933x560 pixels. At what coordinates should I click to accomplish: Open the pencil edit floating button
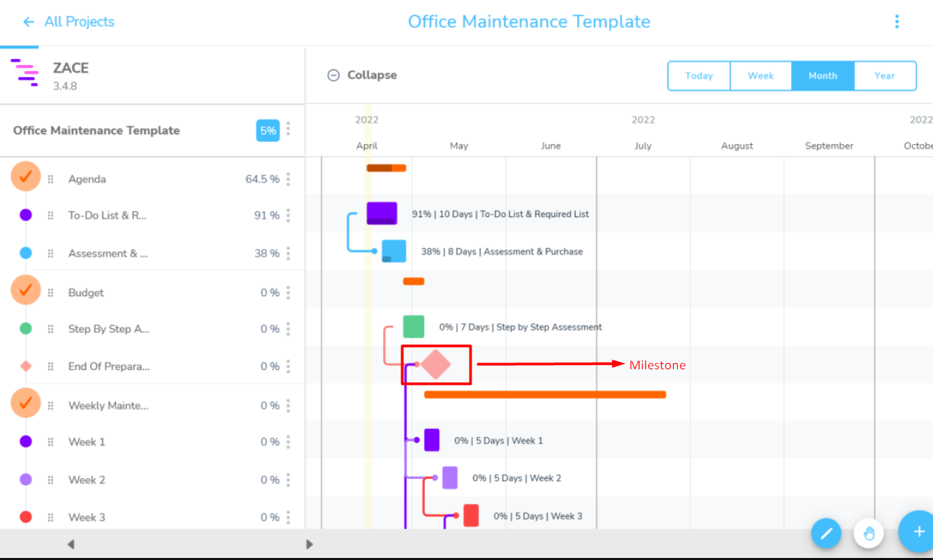point(826,533)
